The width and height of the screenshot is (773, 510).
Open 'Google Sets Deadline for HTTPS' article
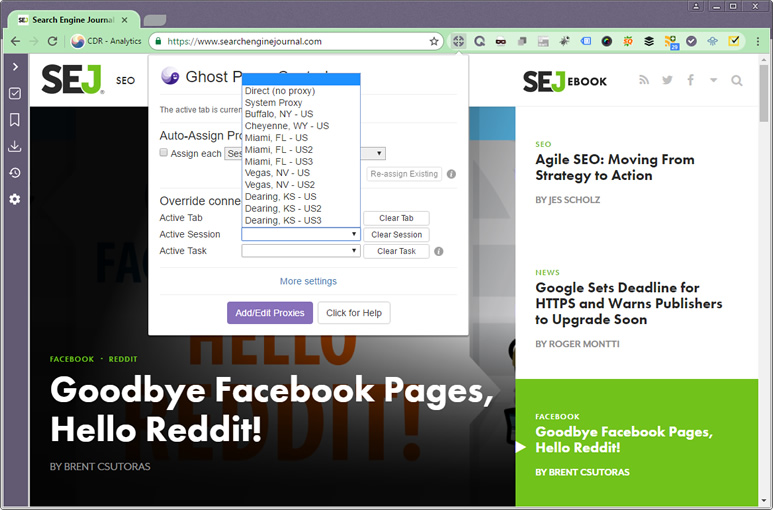tap(629, 304)
